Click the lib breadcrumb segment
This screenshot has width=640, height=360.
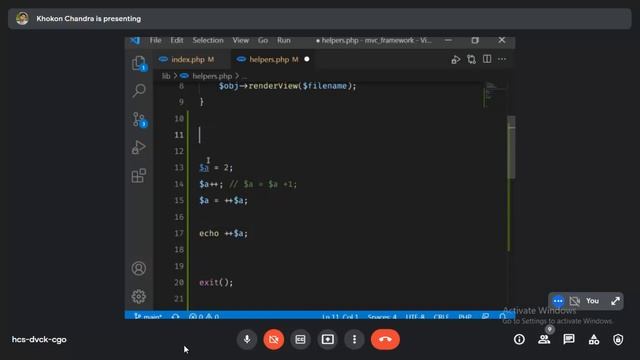pos(166,76)
